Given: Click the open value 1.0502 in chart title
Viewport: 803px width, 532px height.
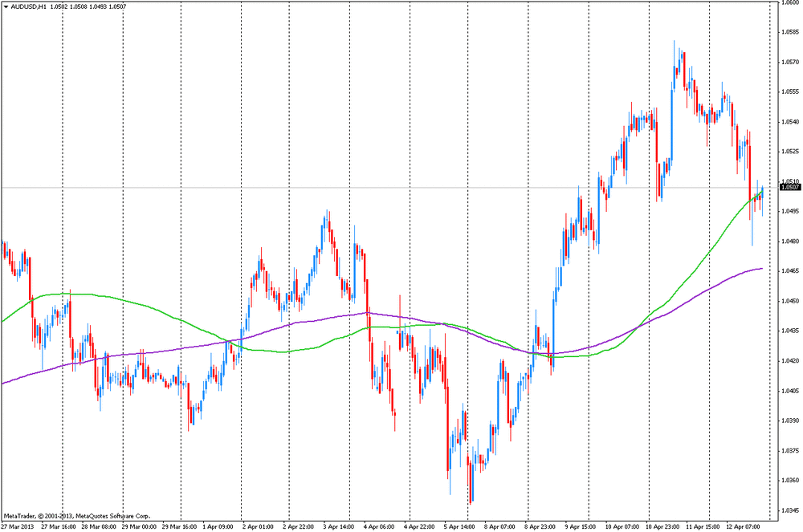Looking at the screenshot, I should click(59, 7).
